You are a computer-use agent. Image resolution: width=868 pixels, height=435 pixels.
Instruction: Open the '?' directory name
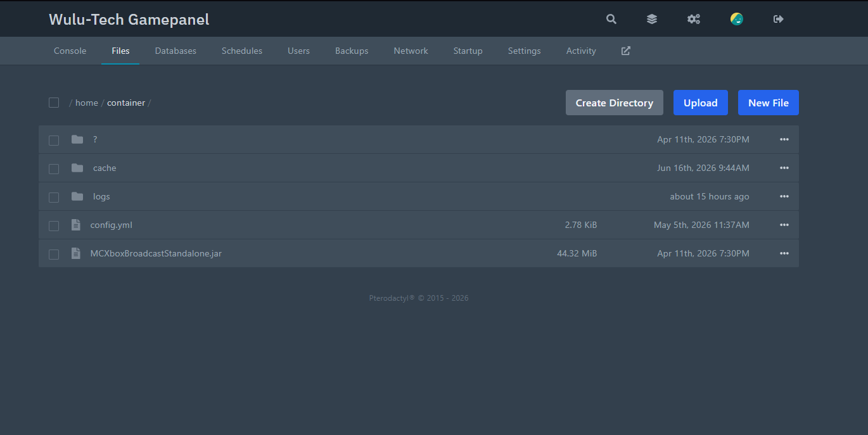pos(95,139)
